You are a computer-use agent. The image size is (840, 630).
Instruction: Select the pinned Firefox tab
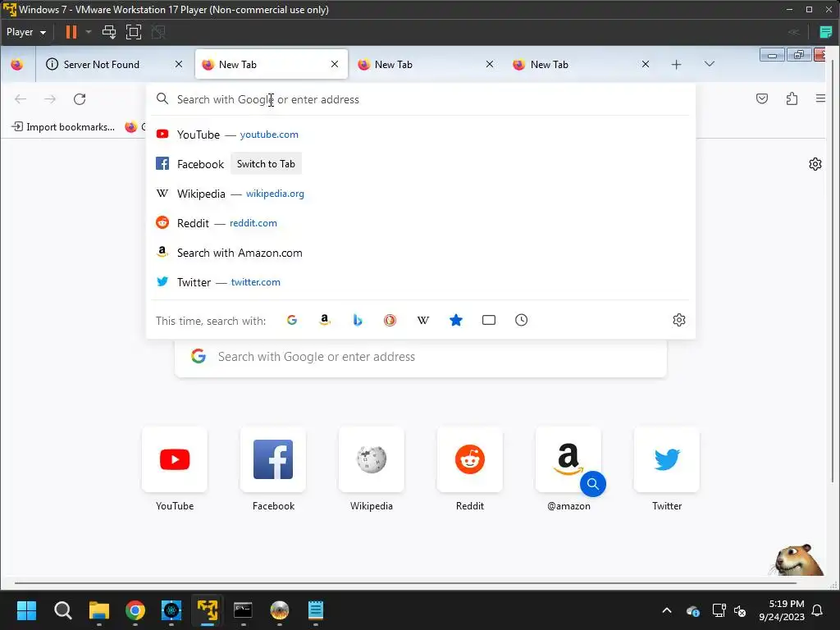pyautogui.click(x=17, y=64)
